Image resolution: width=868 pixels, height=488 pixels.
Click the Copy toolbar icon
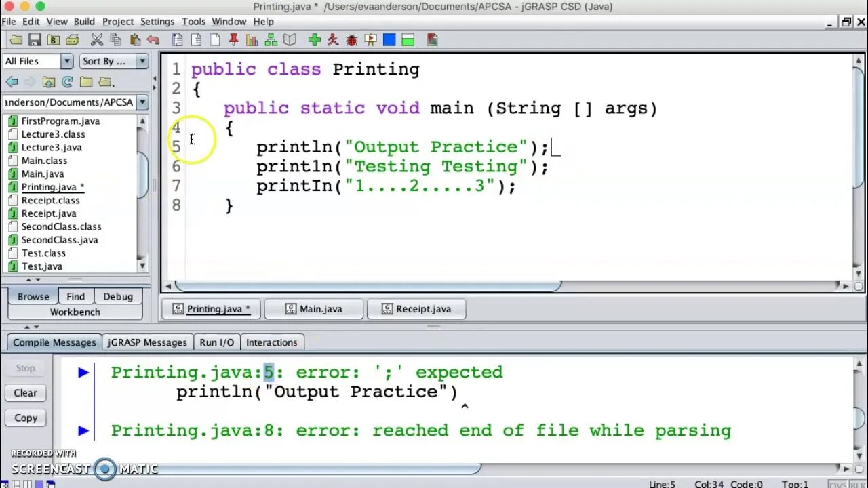pos(116,40)
